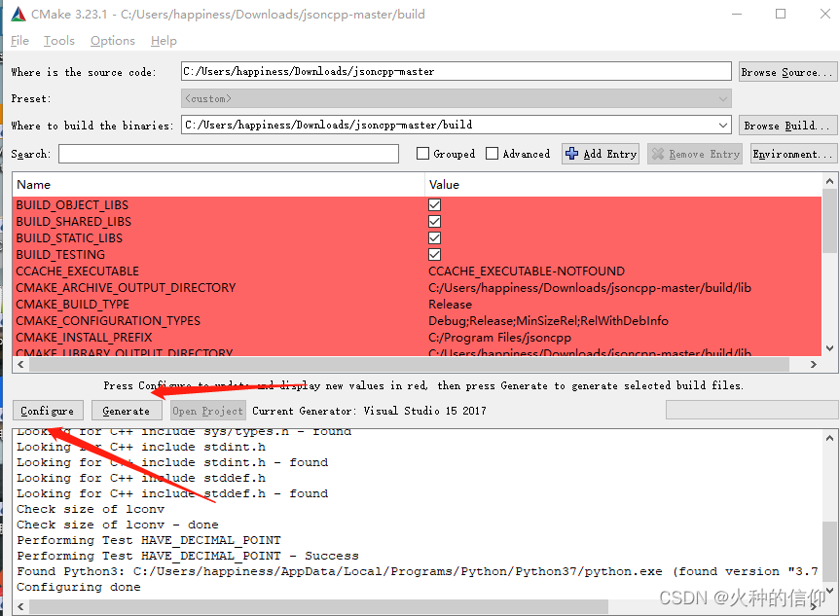The image size is (840, 616).
Task: Click the 'Configuring done' log line
Action: click(x=79, y=587)
